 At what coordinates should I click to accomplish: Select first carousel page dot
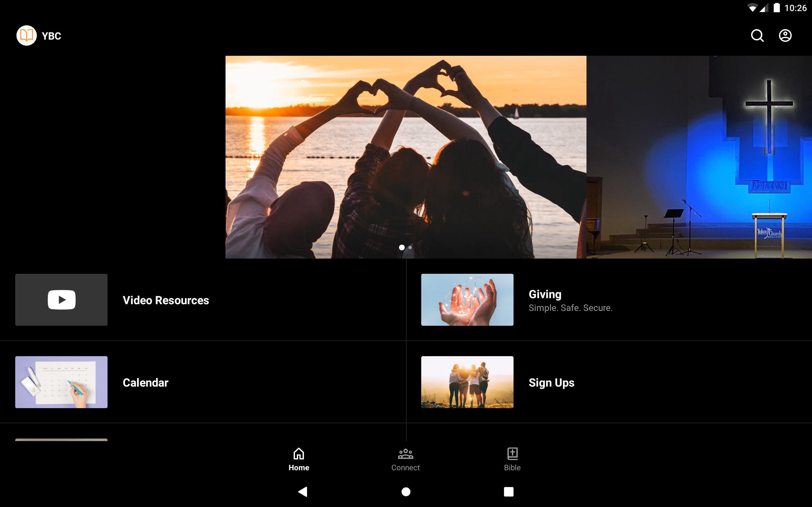[402, 247]
